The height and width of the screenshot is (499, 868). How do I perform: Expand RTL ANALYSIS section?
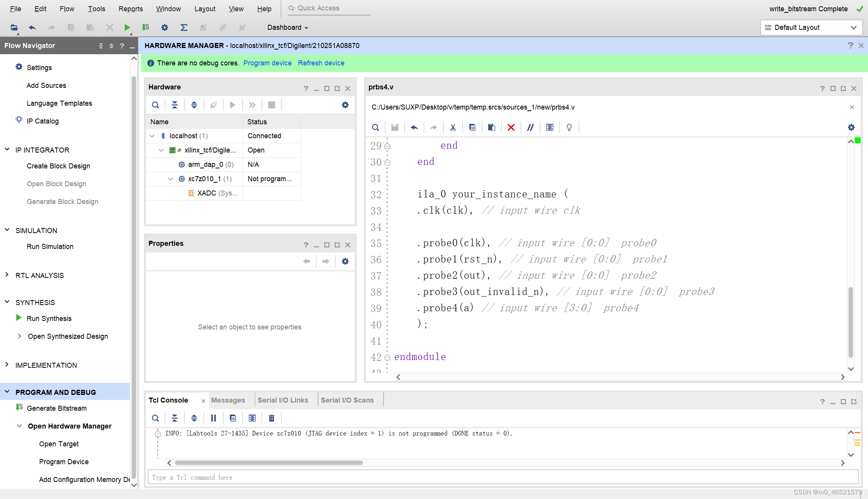(7, 275)
